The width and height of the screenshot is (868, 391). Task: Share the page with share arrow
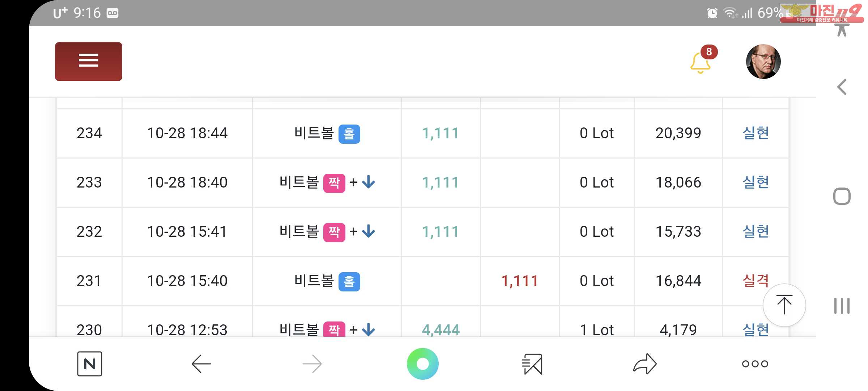645,364
